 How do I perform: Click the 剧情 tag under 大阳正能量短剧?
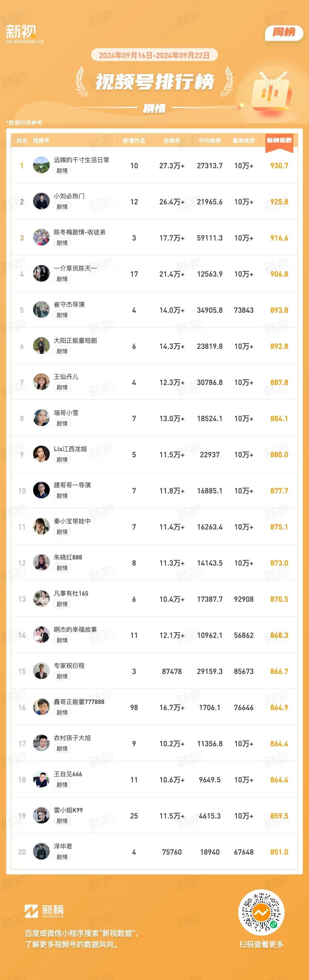[x=62, y=351]
